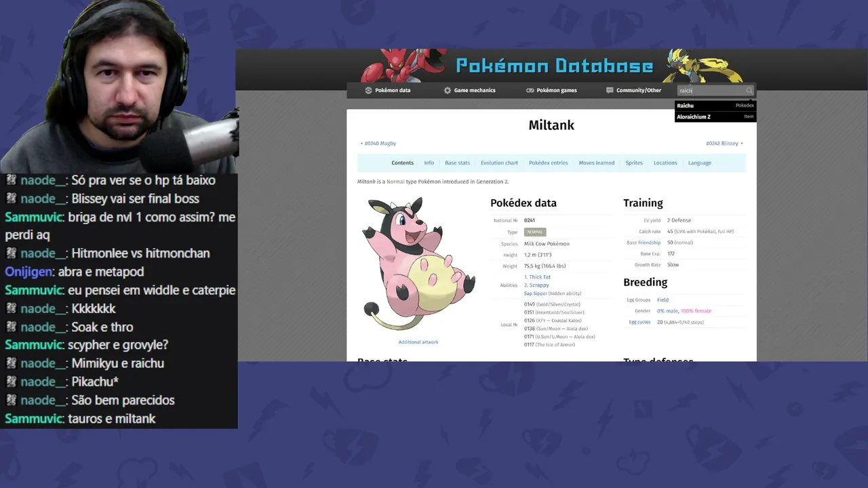Open the Scrappy ability link
Screen dimensions: 868x488
[539, 285]
